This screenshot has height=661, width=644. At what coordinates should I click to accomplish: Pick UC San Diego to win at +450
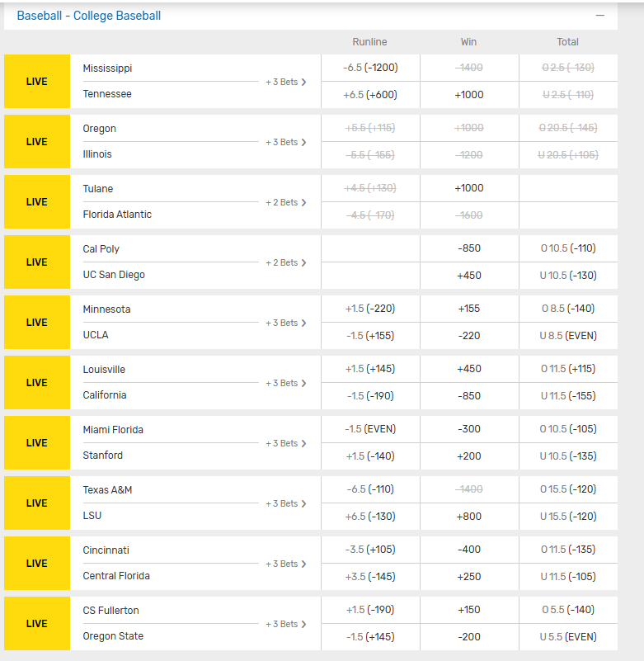point(469,276)
